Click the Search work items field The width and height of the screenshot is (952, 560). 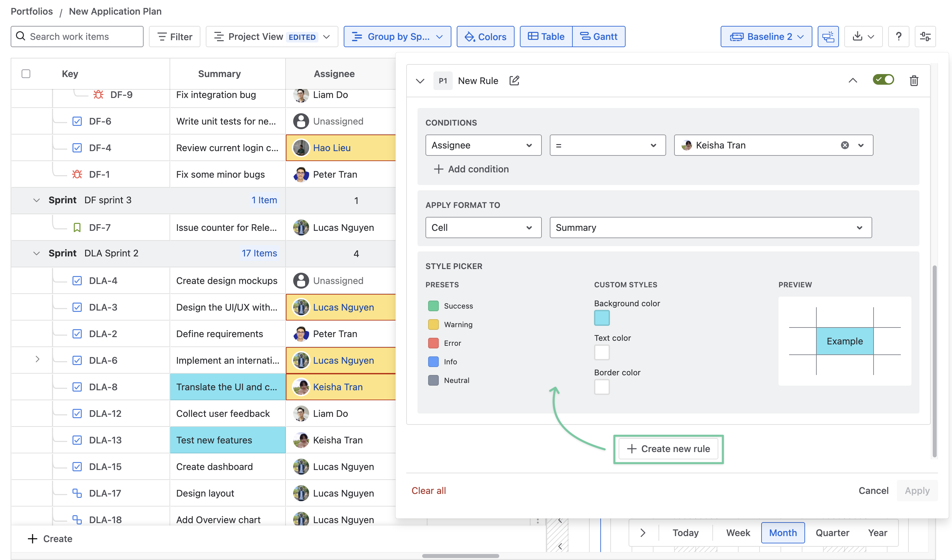(x=77, y=37)
